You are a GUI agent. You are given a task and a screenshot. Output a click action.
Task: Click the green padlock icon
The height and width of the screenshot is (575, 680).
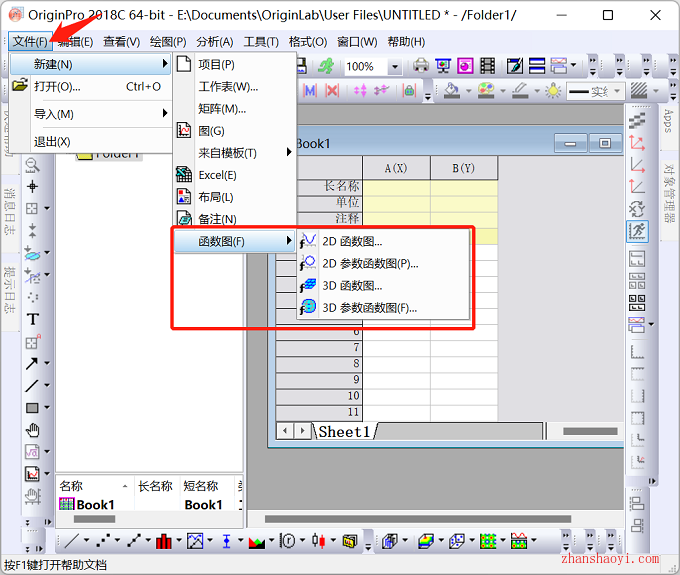(409, 90)
